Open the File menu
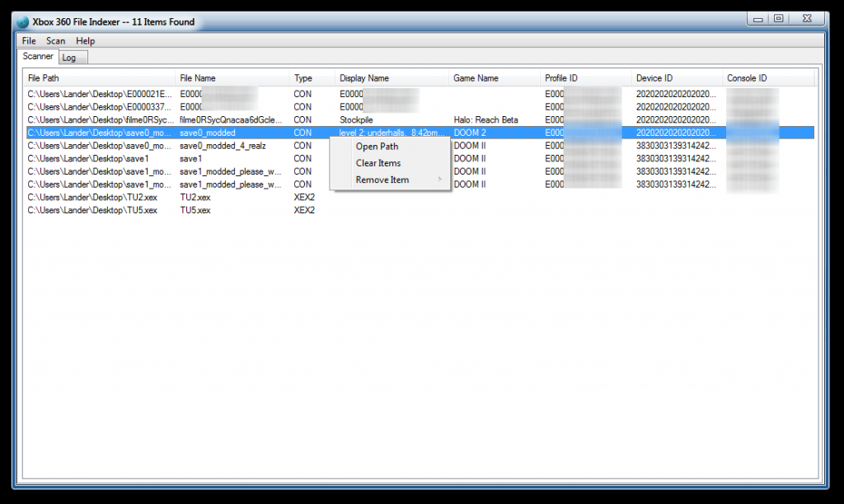 click(29, 41)
